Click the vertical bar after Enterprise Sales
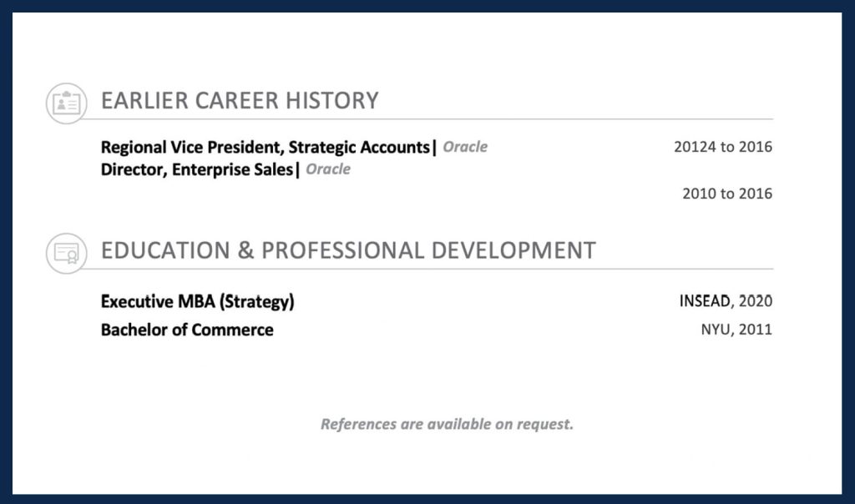This screenshot has width=855, height=504. (x=298, y=171)
